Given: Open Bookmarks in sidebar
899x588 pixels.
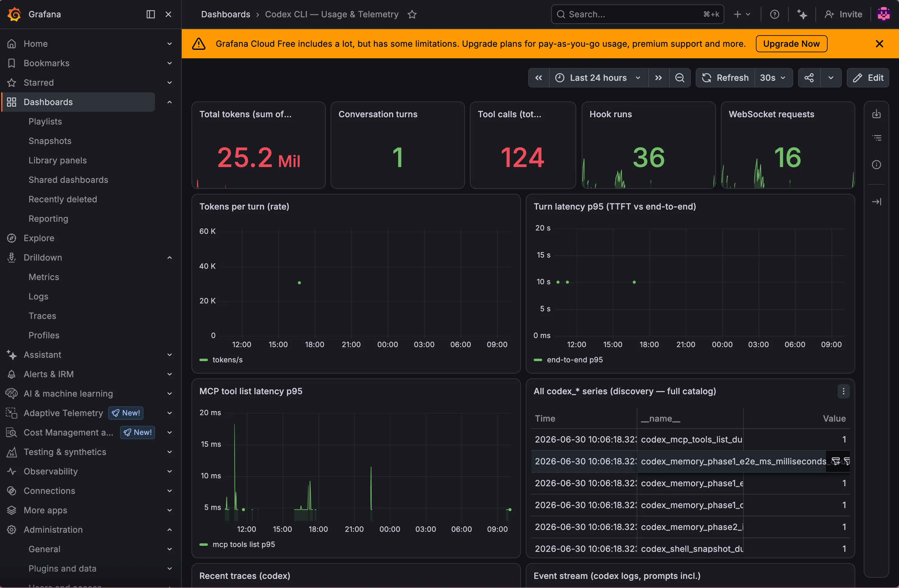Looking at the screenshot, I should tap(46, 63).
